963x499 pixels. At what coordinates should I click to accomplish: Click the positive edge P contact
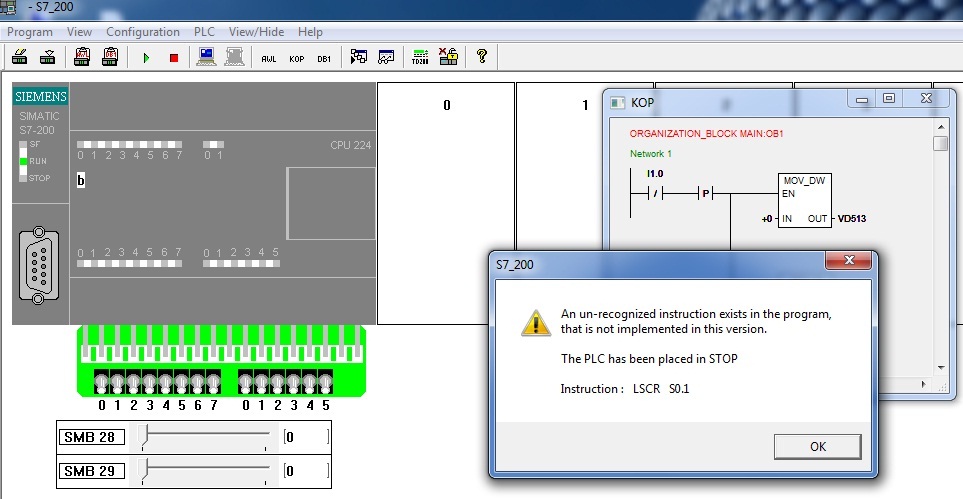tap(706, 194)
